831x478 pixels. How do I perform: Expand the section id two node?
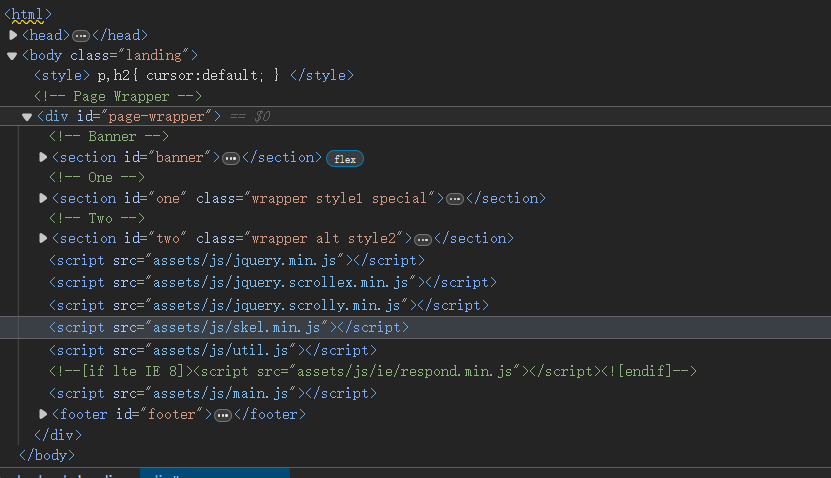tap(43, 238)
